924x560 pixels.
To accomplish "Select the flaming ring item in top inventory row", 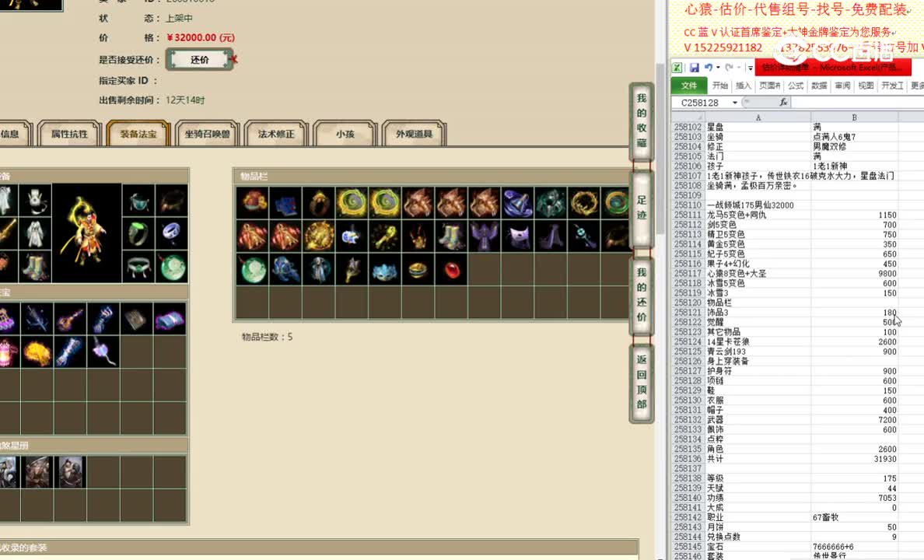I will [584, 203].
